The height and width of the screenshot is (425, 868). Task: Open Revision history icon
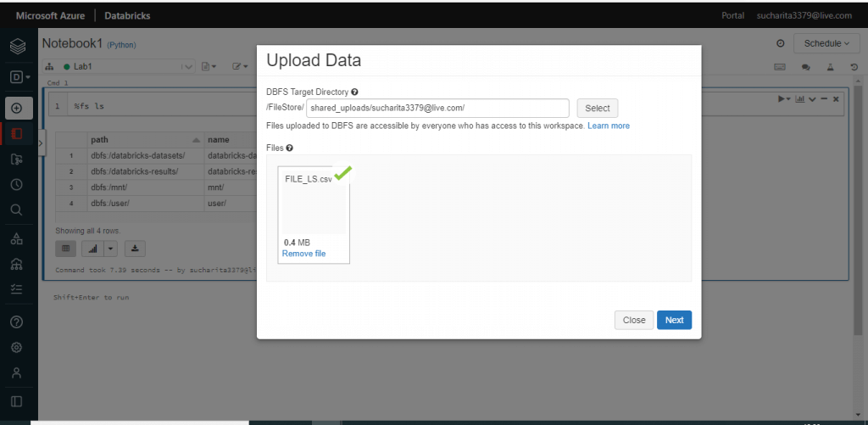(x=854, y=66)
